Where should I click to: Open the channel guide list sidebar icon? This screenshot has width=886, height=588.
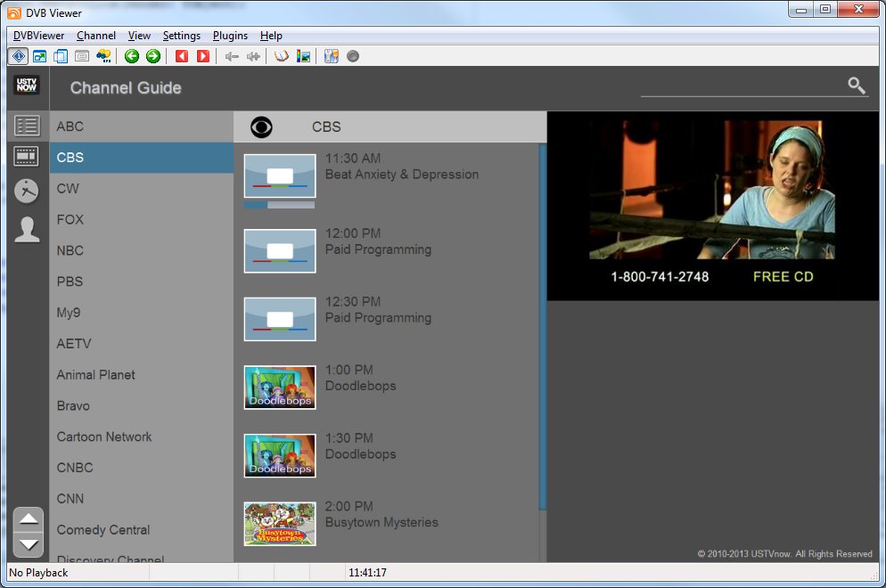(x=28, y=126)
